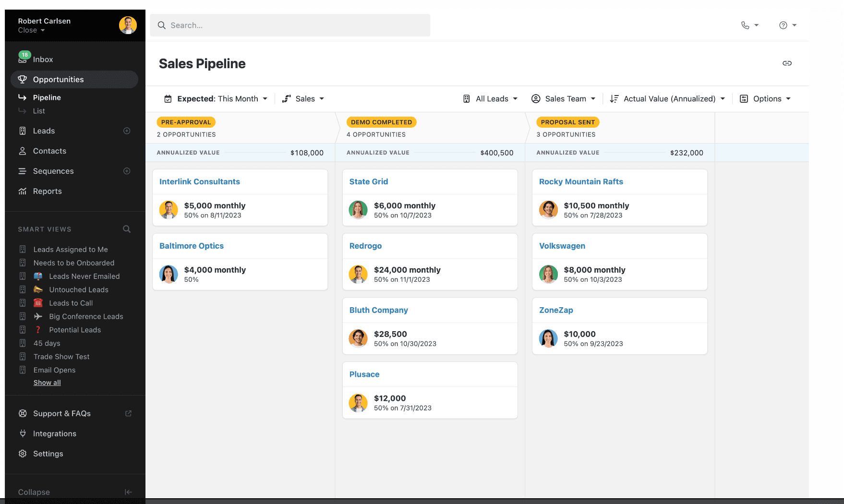
Task: Create a sequence via the plus icon
Action: coord(126,171)
